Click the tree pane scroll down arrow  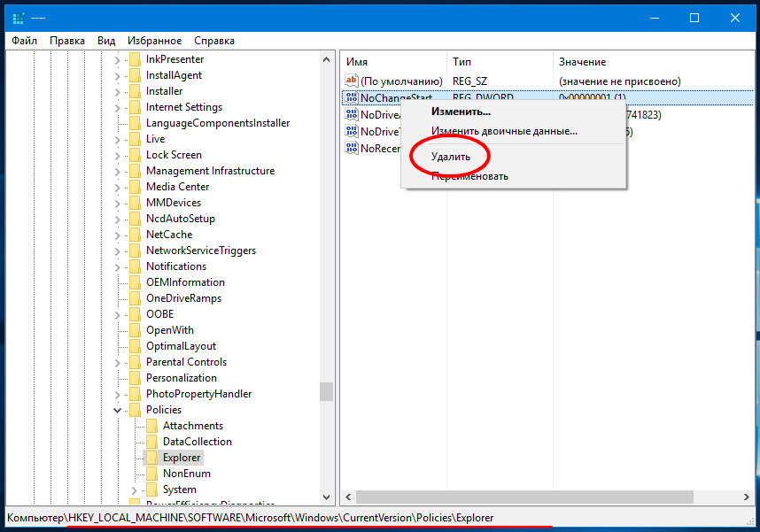(x=327, y=497)
